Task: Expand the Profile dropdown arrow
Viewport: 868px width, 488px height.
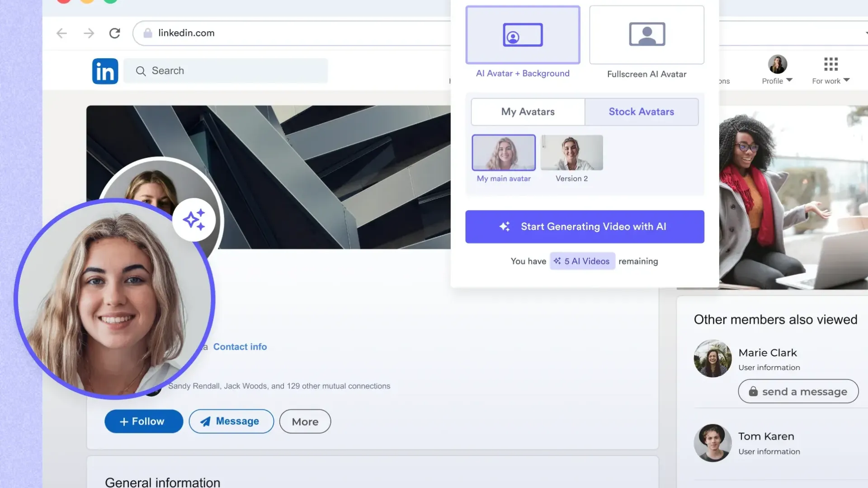Action: (789, 80)
